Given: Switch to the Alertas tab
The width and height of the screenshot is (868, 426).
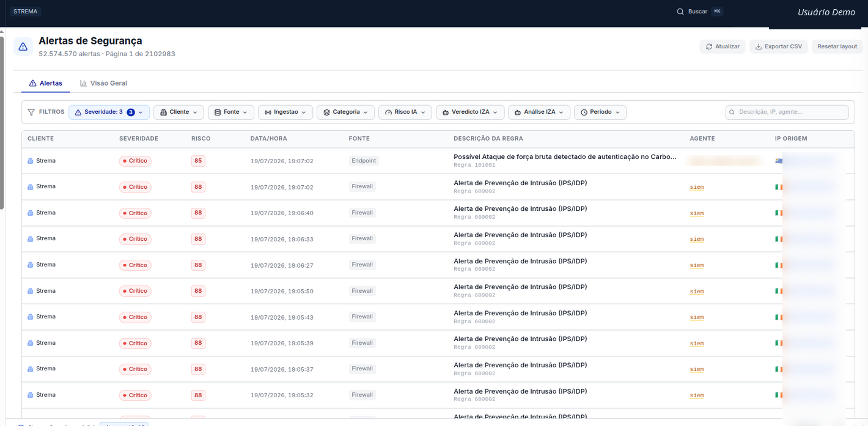Looking at the screenshot, I should click(46, 83).
